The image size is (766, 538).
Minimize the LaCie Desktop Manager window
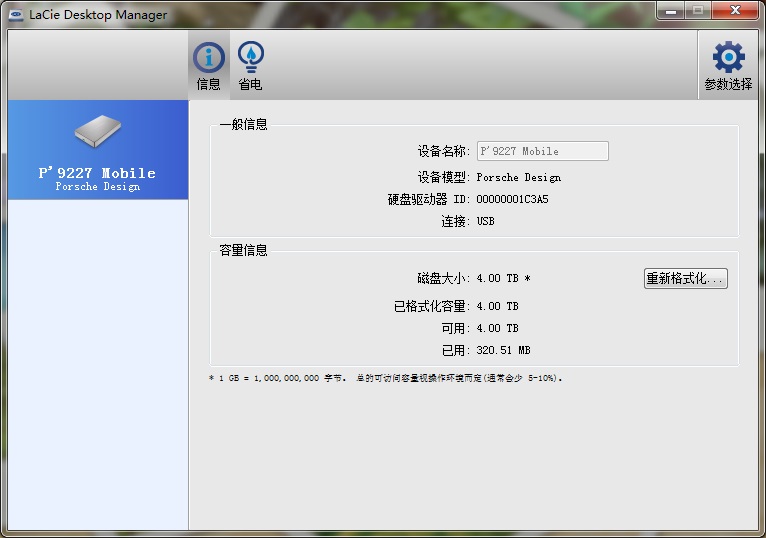coord(669,10)
